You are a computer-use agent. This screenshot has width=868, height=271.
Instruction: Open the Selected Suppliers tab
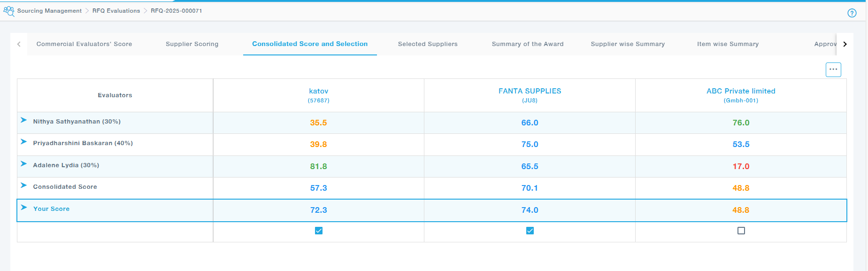[x=428, y=44]
